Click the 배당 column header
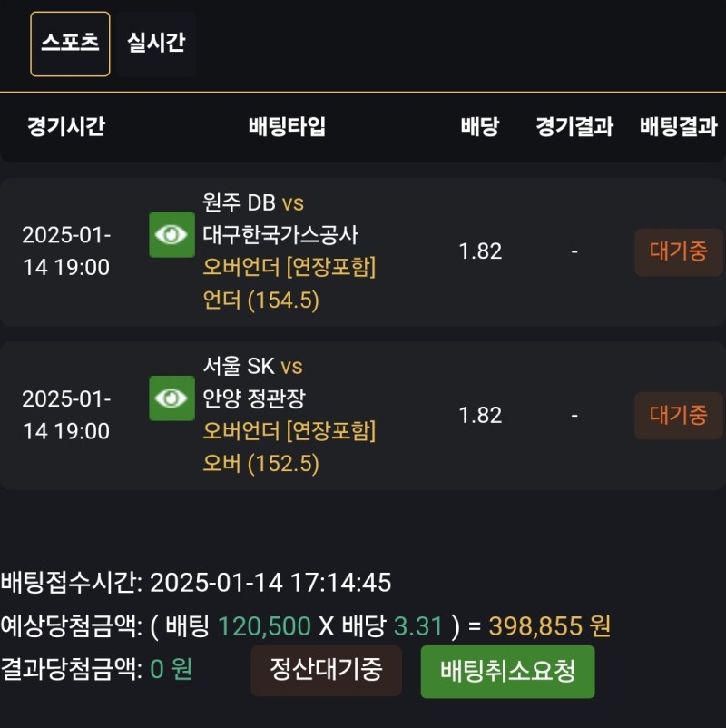 479,127
